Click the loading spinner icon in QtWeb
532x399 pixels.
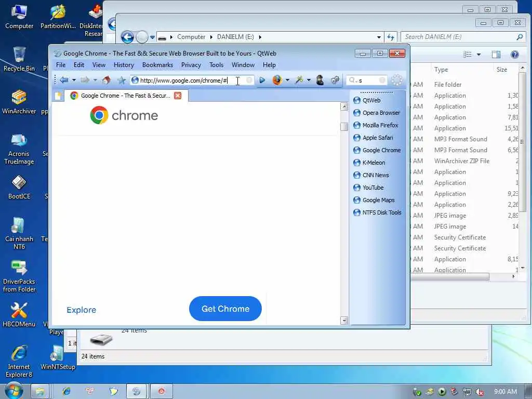pyautogui.click(x=396, y=80)
